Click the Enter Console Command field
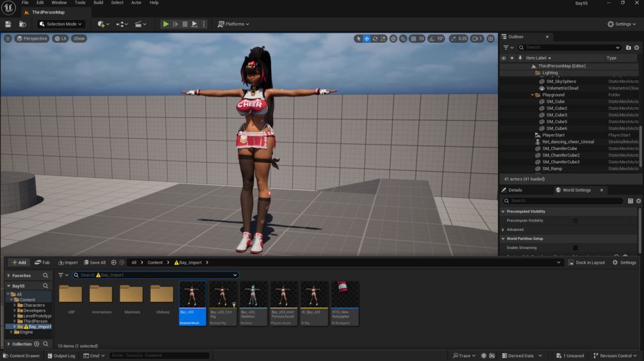This screenshot has width=644, height=361. point(160,356)
